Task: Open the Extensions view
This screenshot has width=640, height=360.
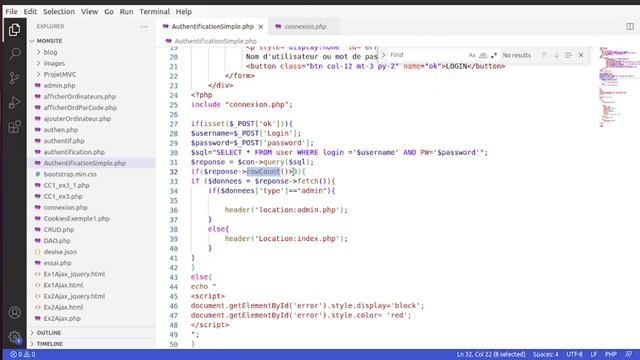Action: [14, 127]
